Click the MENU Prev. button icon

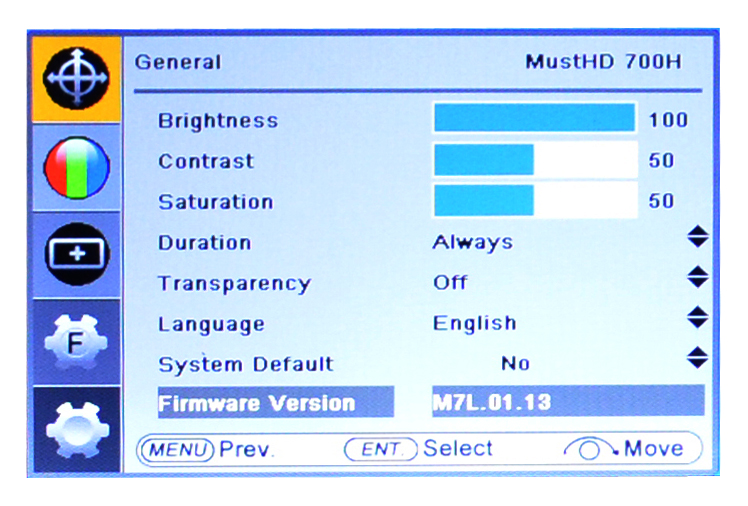click(x=175, y=449)
